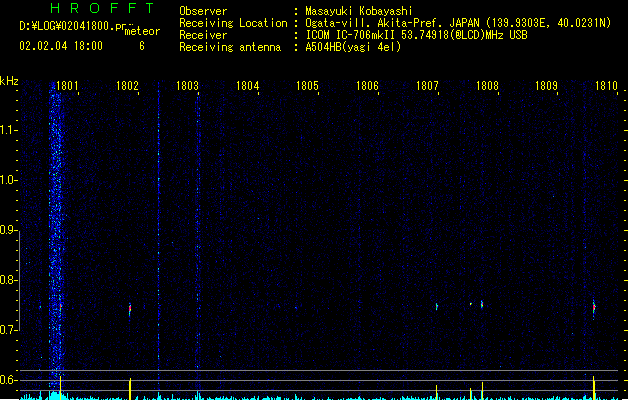
Task: Click the 1805 time axis marker
Action: click(307, 86)
